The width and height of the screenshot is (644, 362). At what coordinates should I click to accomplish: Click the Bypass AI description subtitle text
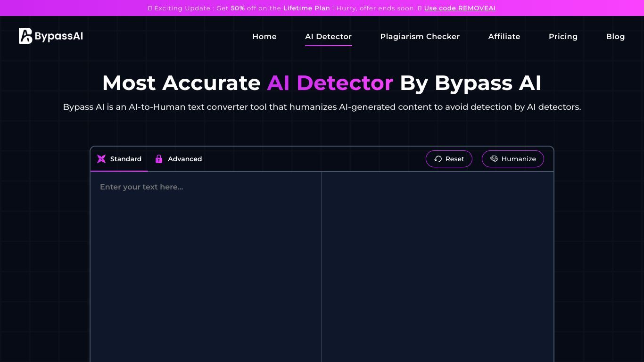pyautogui.click(x=322, y=107)
